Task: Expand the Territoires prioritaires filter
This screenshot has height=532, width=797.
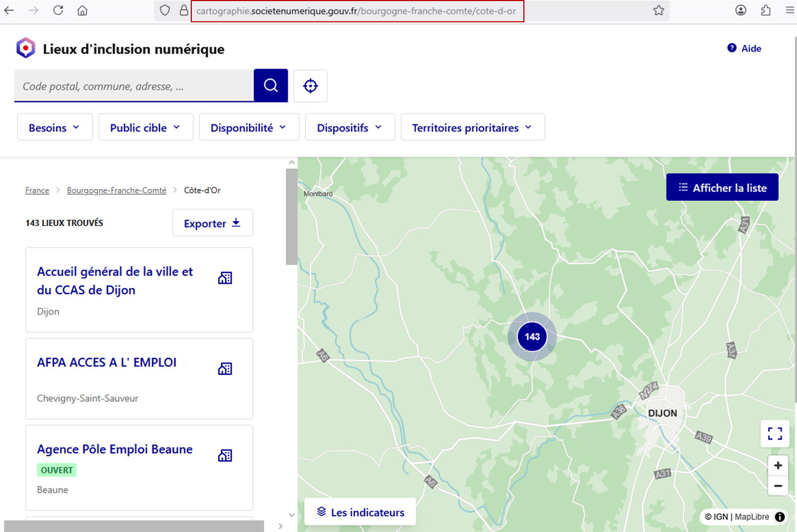Action: (472, 127)
